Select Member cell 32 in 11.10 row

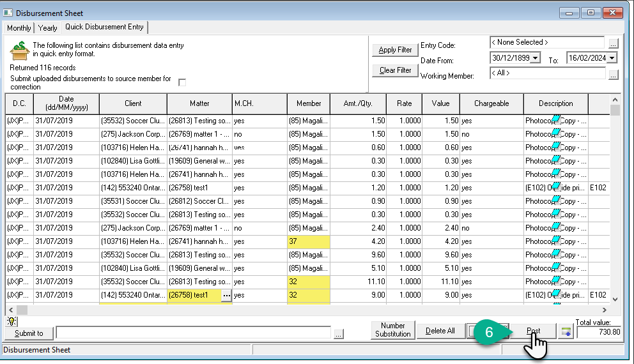tap(309, 282)
